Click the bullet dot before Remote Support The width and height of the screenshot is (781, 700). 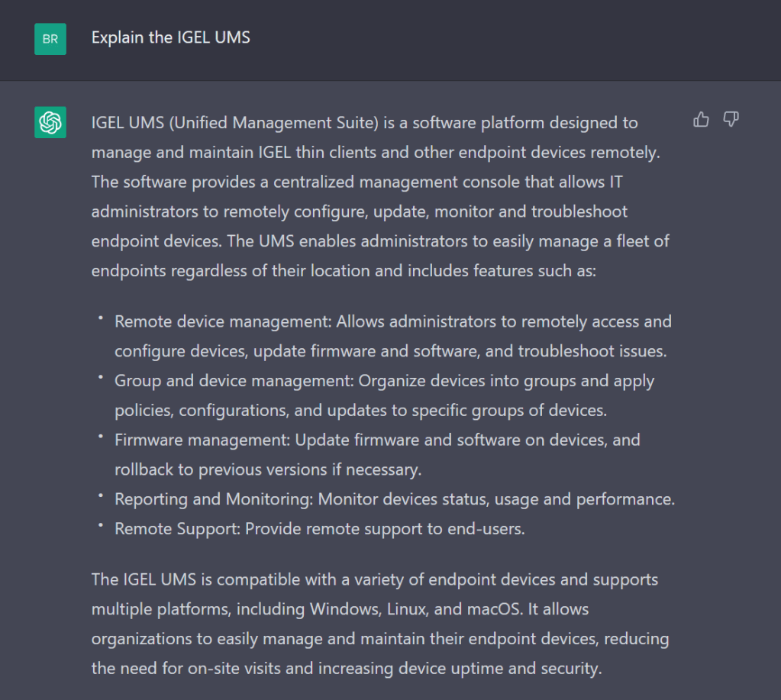click(100, 525)
